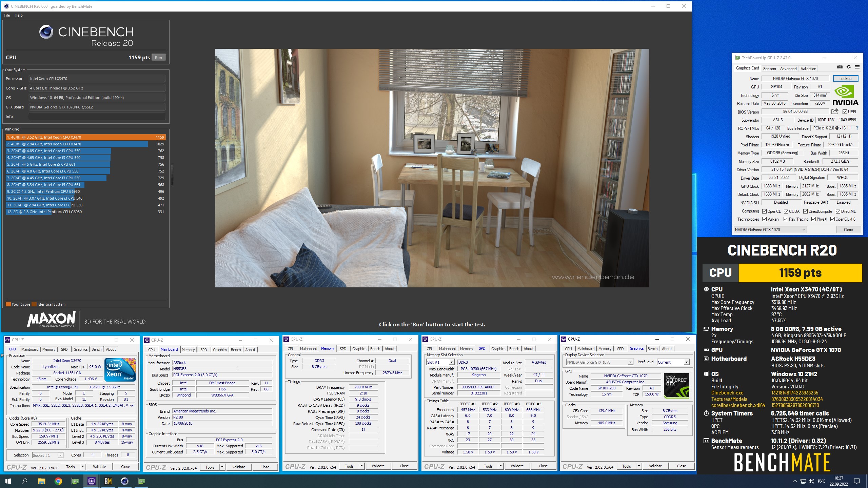Open File Explorer from the taskbar
868x488 pixels.
[x=41, y=481]
